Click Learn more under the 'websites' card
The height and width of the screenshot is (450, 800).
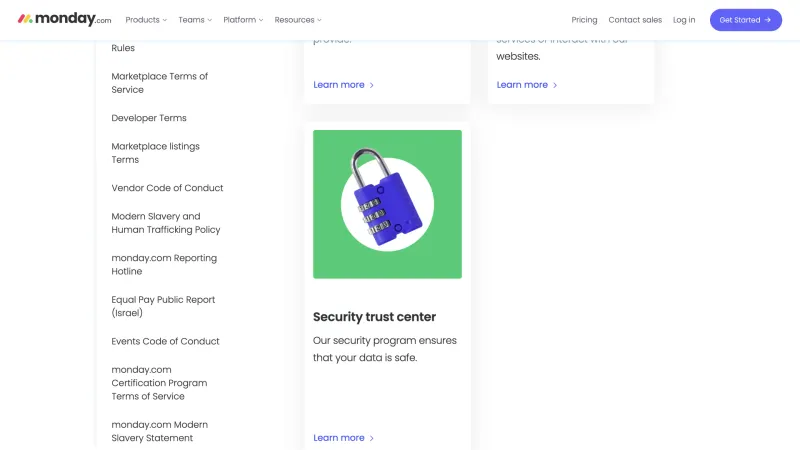point(527,85)
